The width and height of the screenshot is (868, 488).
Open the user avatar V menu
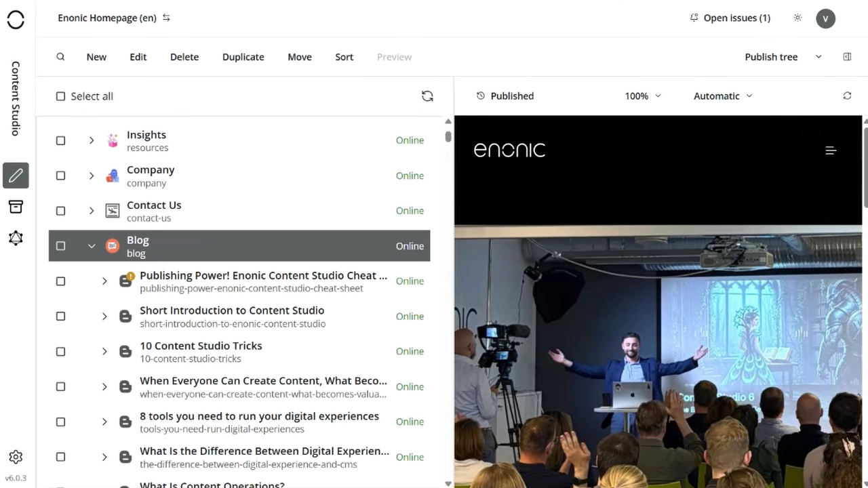[x=825, y=18]
